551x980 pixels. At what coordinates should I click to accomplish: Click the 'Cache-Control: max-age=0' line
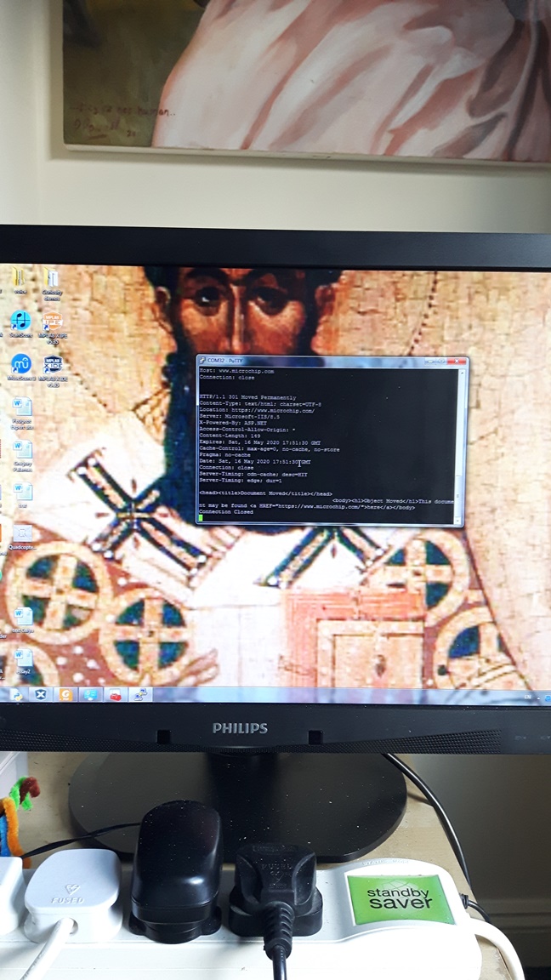[270, 449]
